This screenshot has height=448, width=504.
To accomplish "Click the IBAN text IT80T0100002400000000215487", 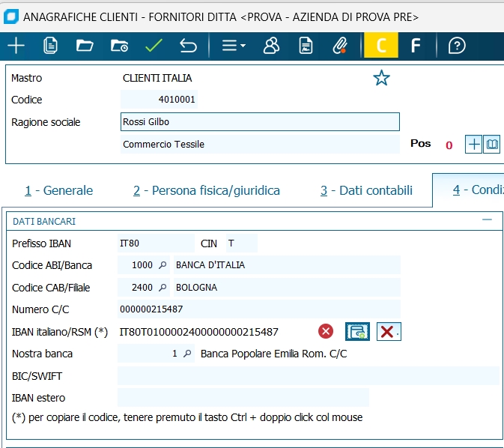I will pos(198,332).
